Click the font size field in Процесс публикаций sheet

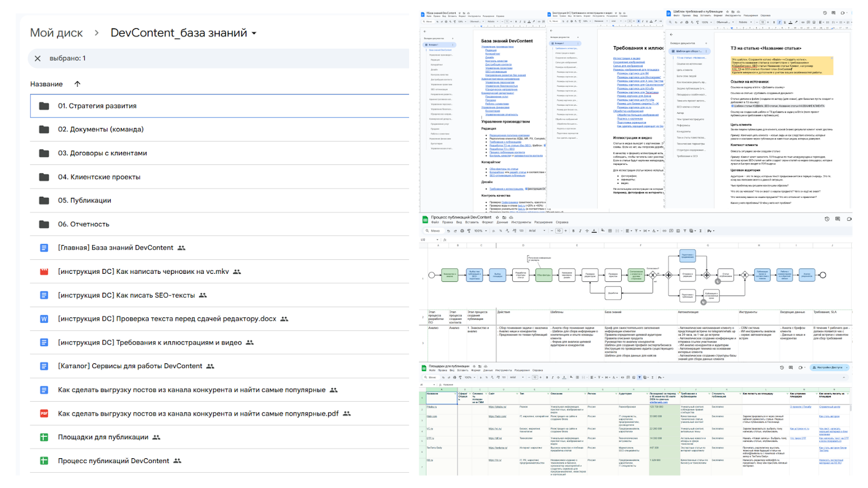559,231
